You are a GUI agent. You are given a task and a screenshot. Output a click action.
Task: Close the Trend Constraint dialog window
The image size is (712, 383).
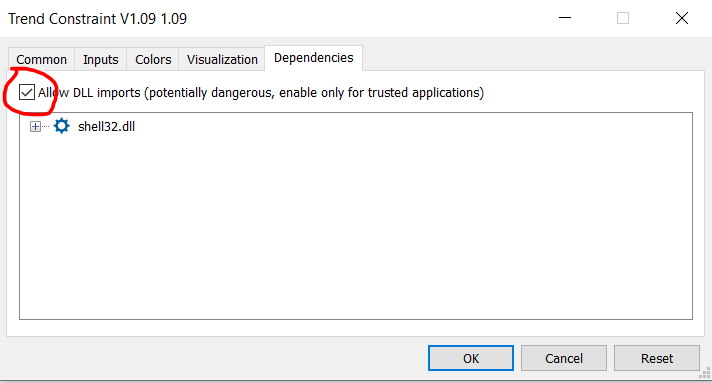682,18
